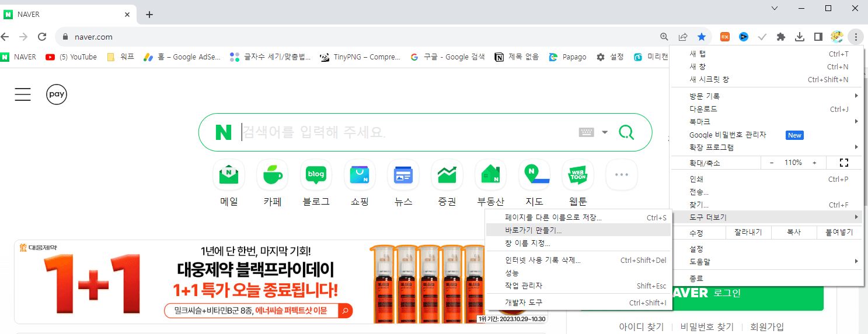Screen dimensions: 868x334
Task: Open the Downloads arrow icon in toolbar
Action: 800,37
